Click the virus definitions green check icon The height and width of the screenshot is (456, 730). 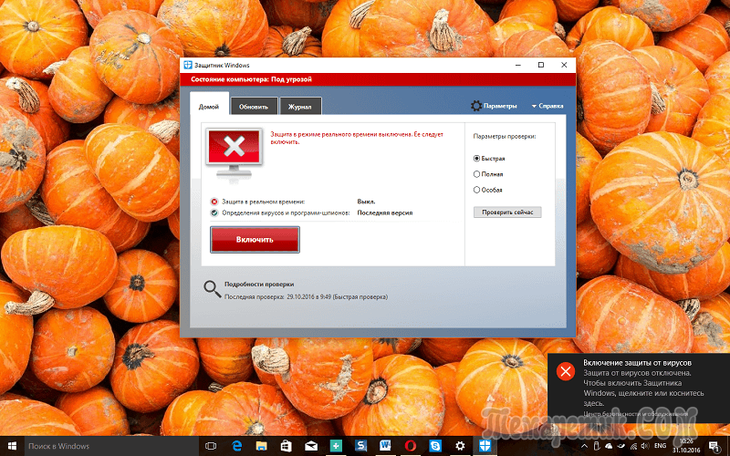point(214,213)
